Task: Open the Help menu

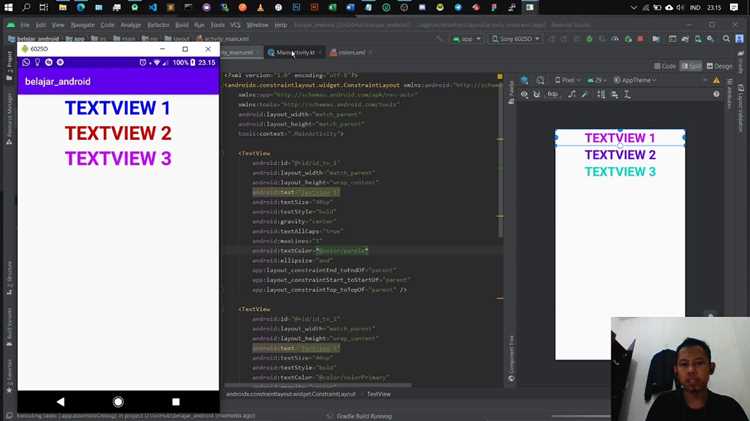Action: coord(281,25)
